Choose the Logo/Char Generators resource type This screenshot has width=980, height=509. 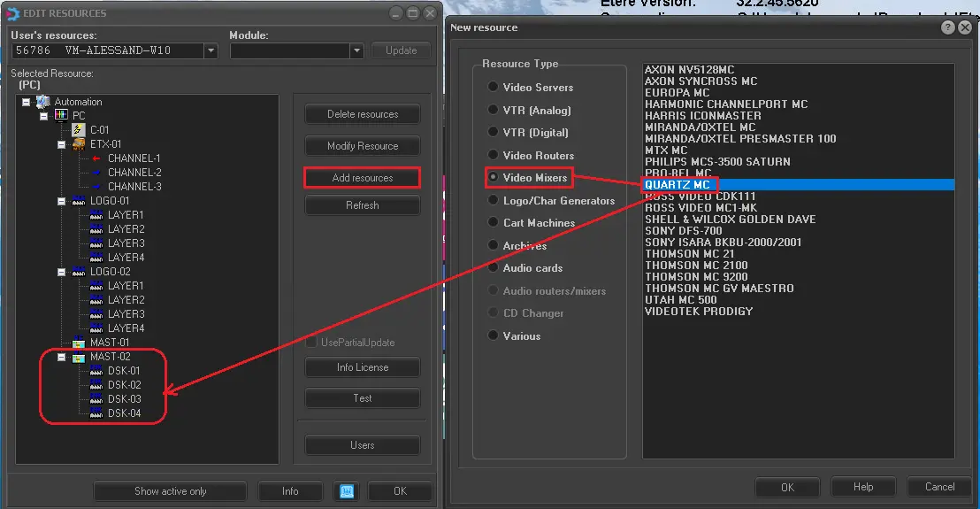[494, 201]
